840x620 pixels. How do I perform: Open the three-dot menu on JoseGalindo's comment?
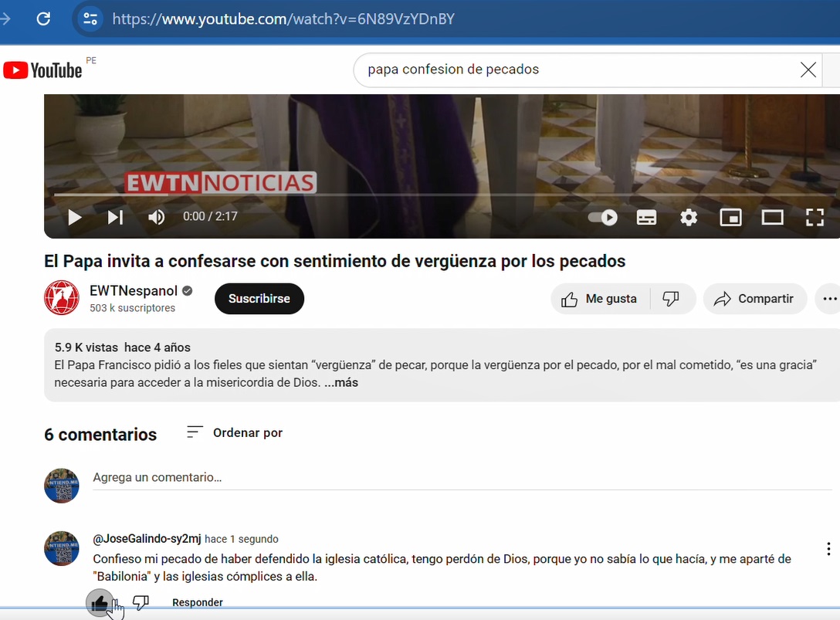(828, 549)
